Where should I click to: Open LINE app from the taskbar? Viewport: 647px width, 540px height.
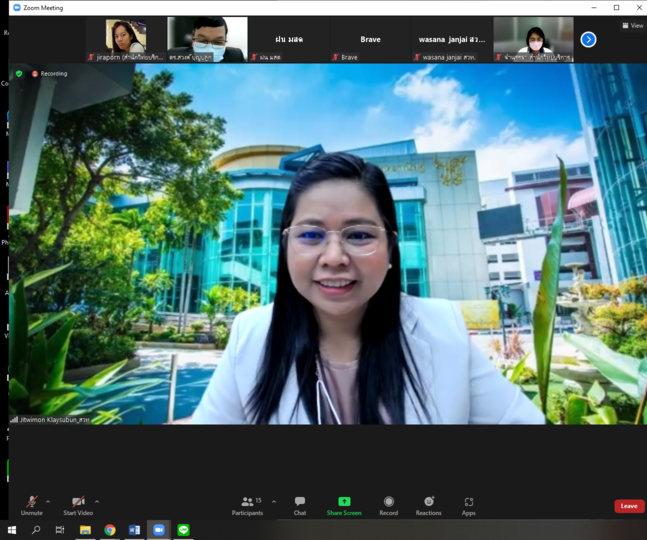click(x=183, y=530)
